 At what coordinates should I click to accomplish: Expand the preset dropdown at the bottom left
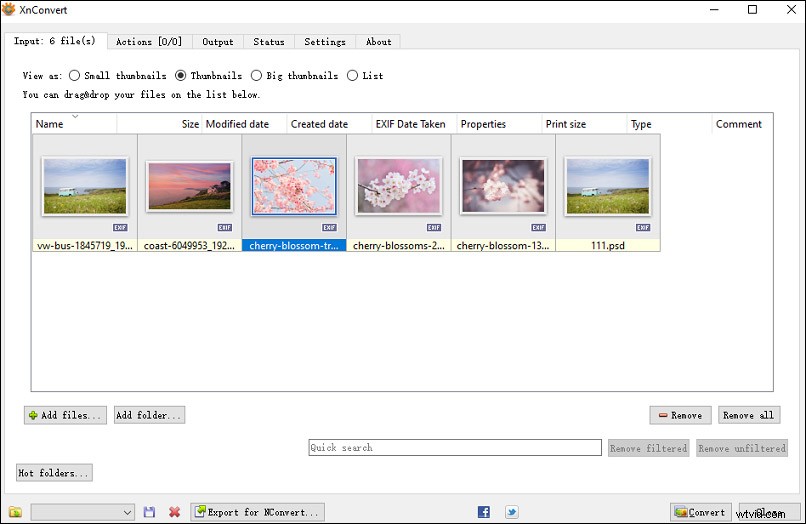coord(83,512)
